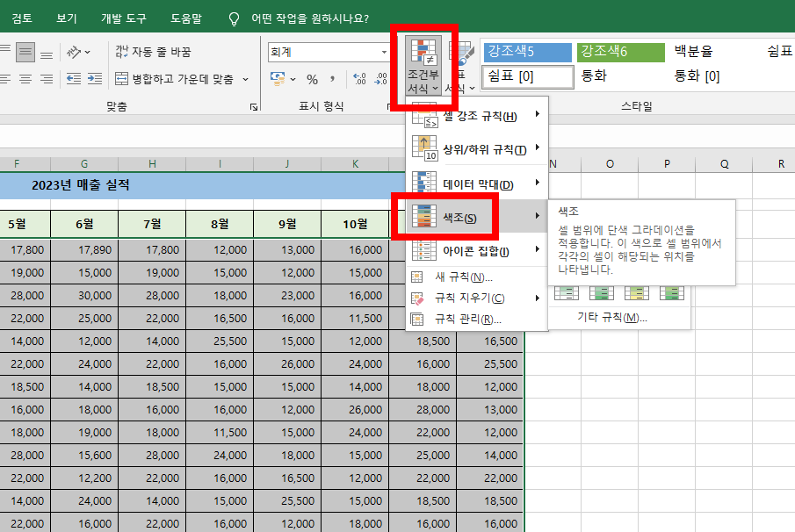Image resolution: width=795 pixels, height=532 pixels.
Task: Select column H header
Action: pyautogui.click(x=152, y=164)
